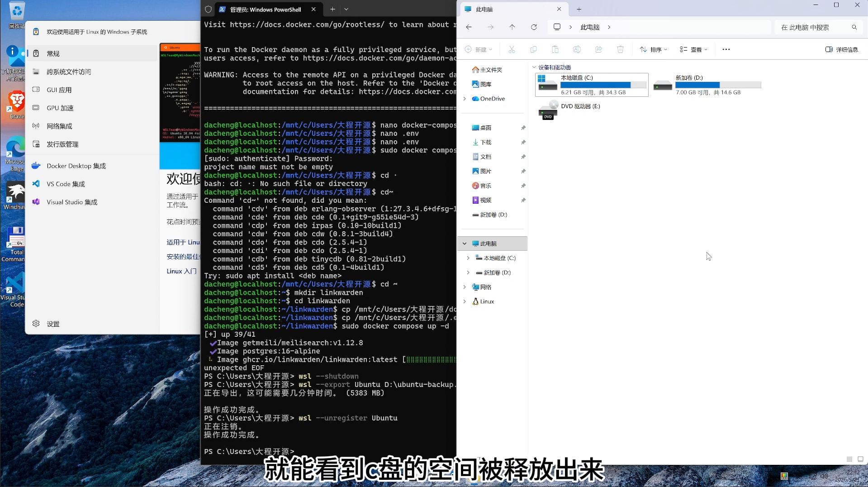The image size is (868, 487).
Task: Select 常规 in WSL settings
Action: click(x=92, y=53)
